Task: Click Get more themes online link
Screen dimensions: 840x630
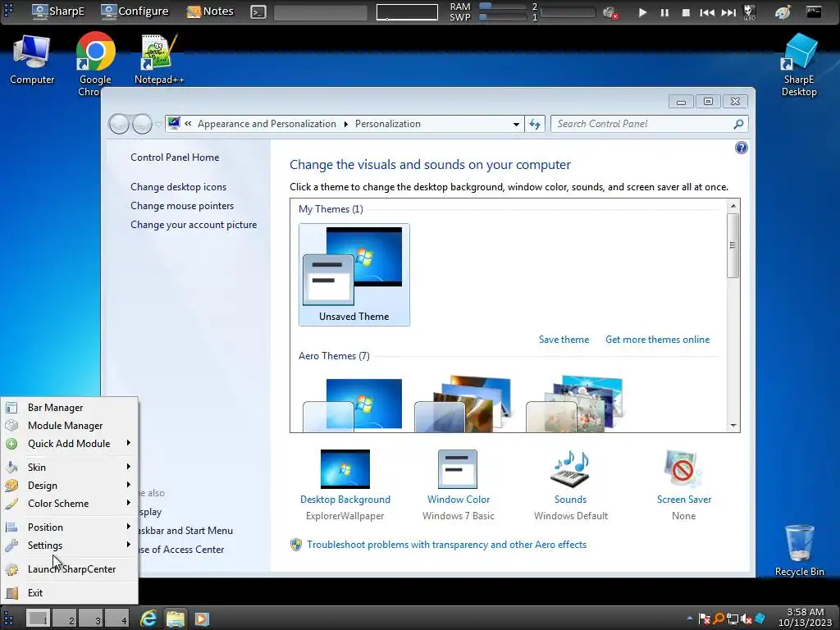Action: [x=657, y=340]
